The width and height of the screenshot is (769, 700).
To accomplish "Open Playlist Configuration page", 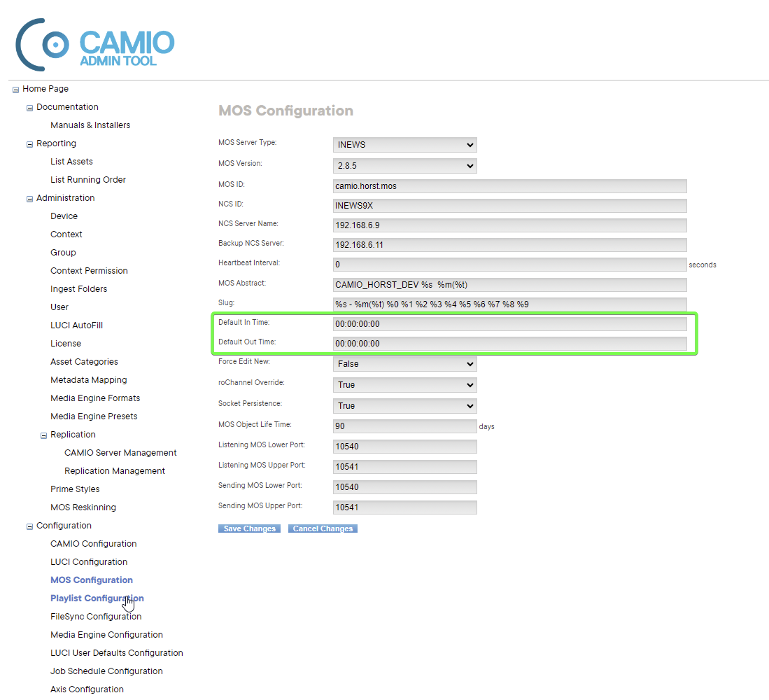I will tap(97, 598).
